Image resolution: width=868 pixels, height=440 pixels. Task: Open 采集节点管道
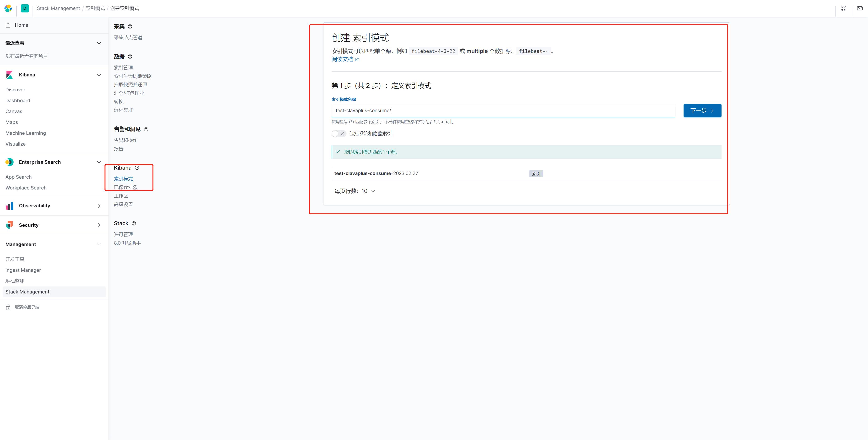[128, 38]
